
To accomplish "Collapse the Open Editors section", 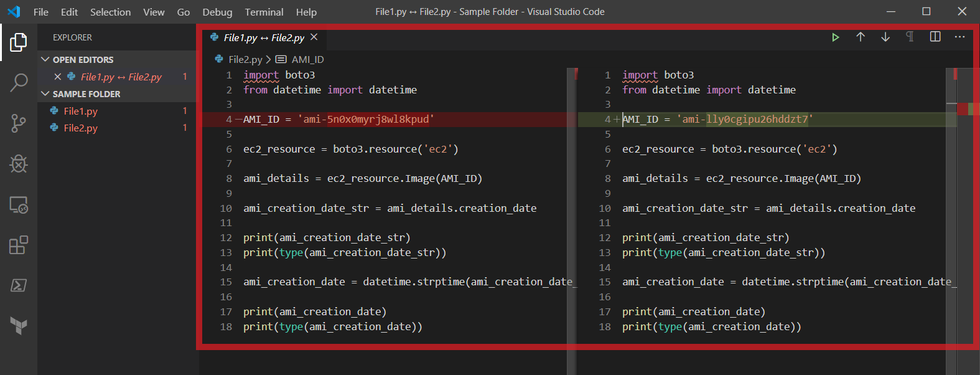I will [45, 60].
